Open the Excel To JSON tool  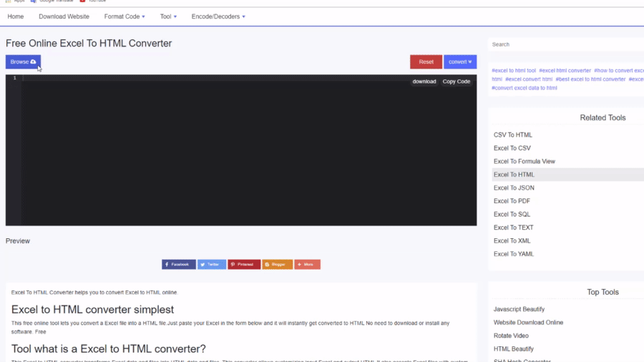pos(514,188)
